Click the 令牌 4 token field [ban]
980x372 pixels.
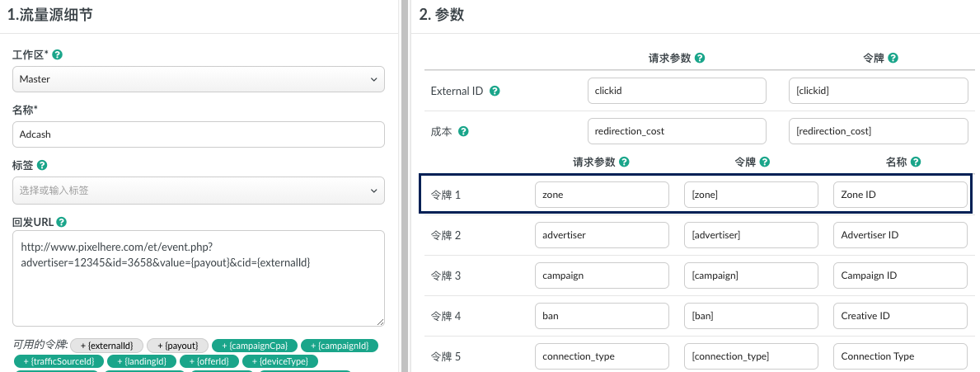click(751, 316)
